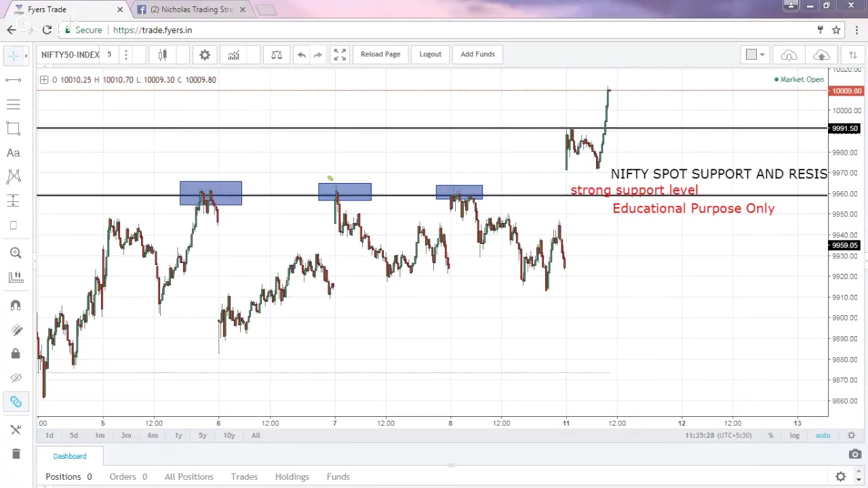Open the Trades tab
Screen dimensions: 868x488
(244, 476)
